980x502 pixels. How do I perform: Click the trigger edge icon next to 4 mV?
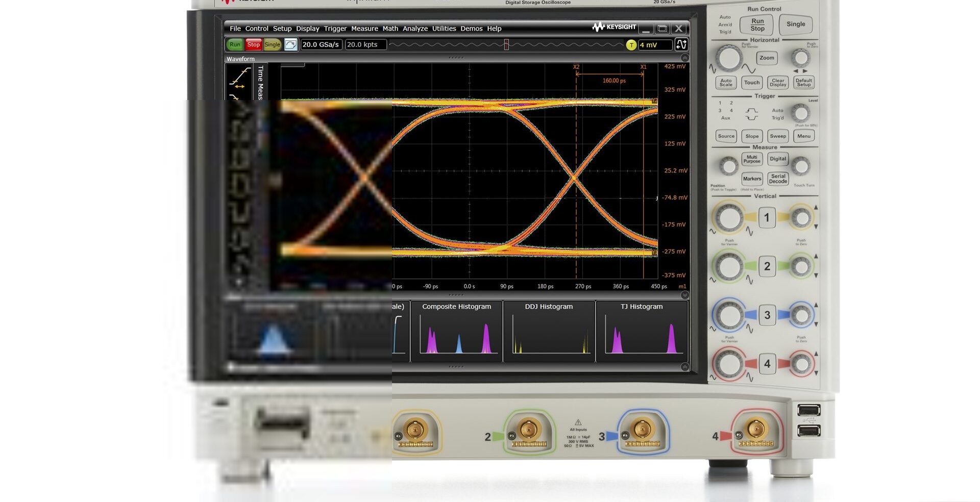[681, 45]
